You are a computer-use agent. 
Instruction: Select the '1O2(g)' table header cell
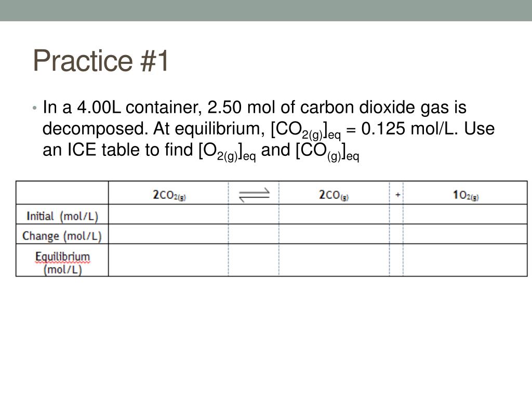point(465,193)
